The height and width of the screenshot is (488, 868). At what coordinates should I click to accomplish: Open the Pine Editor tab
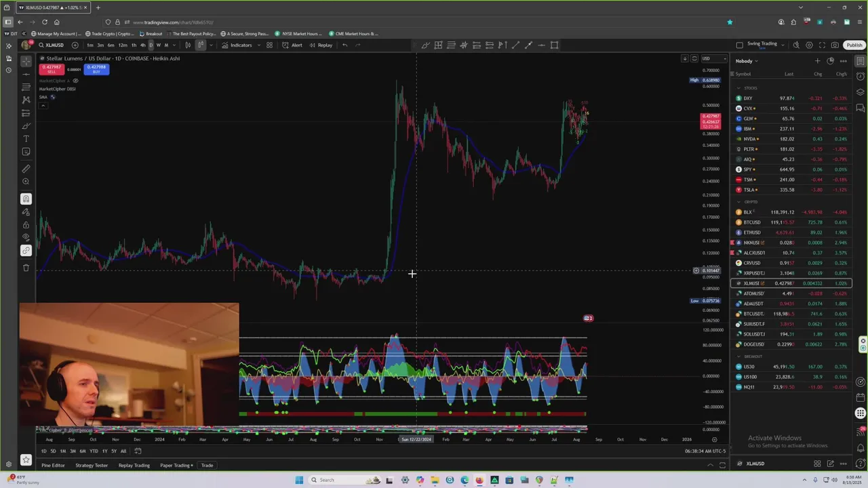point(53,466)
